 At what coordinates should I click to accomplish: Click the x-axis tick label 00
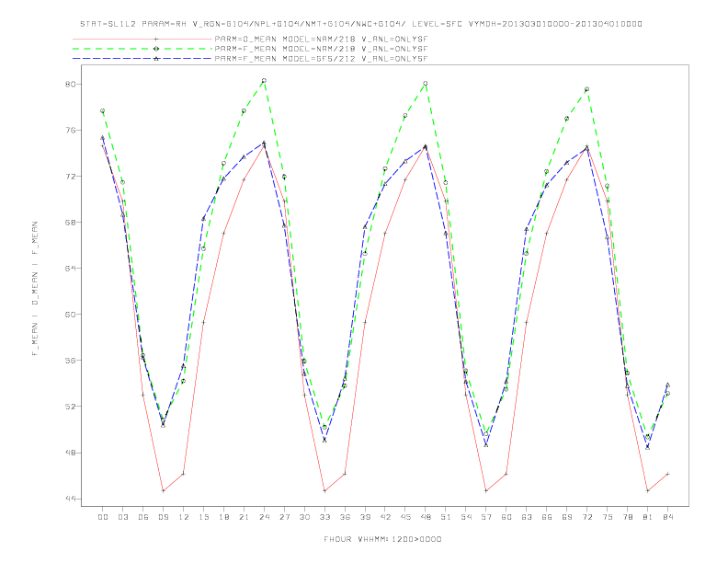(x=103, y=517)
